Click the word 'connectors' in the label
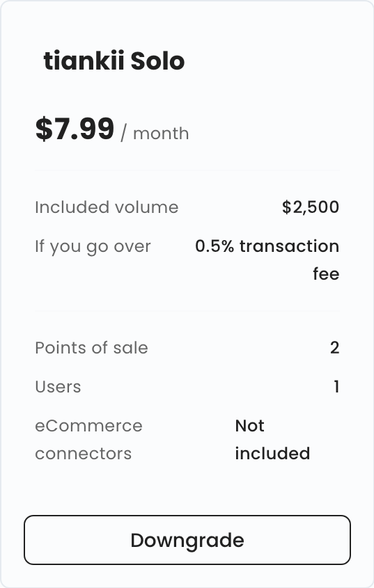The image size is (374, 588). click(x=84, y=454)
